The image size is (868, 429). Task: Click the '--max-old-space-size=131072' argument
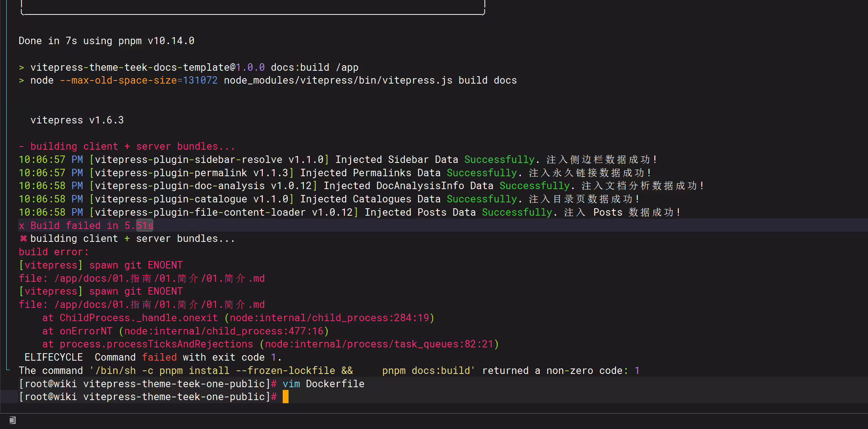click(138, 80)
